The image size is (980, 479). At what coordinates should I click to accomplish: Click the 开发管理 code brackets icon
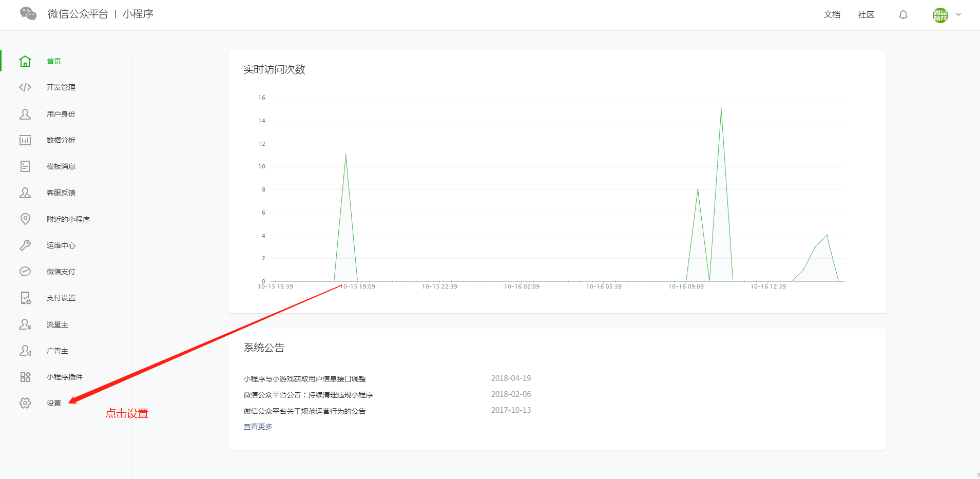tap(25, 87)
